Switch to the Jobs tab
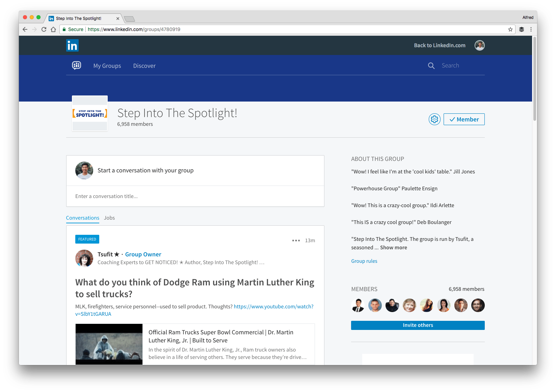 coord(109,218)
